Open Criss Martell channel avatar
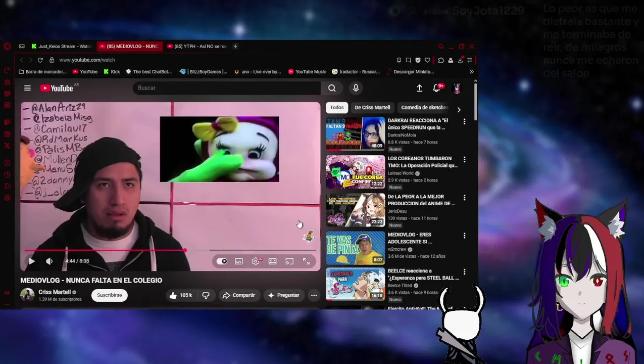The width and height of the screenshot is (644, 364). coord(27,295)
